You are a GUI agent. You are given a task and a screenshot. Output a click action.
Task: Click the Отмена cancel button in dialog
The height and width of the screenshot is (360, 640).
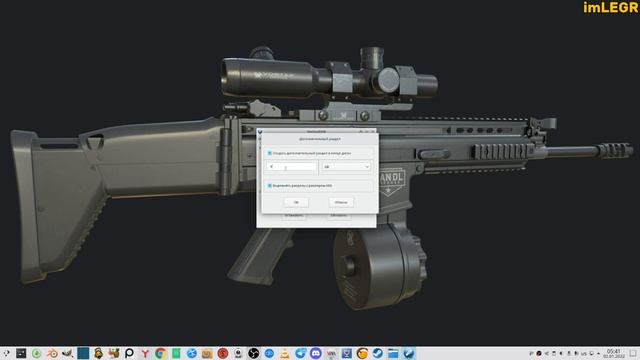tap(341, 202)
